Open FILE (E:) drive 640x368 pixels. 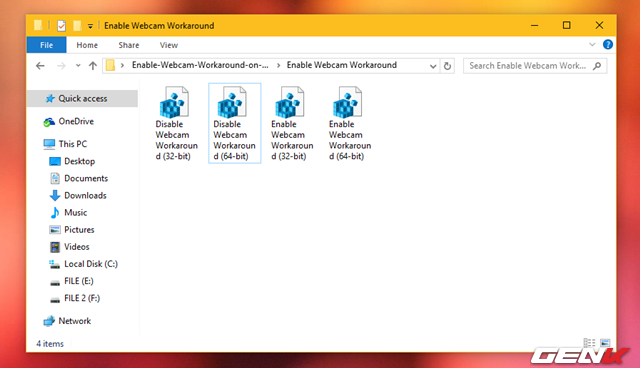71,281
